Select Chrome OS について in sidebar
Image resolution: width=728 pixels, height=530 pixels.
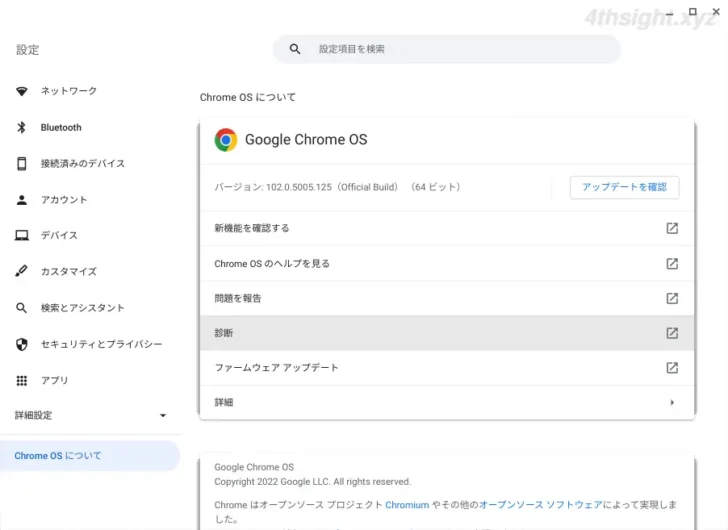pos(90,456)
